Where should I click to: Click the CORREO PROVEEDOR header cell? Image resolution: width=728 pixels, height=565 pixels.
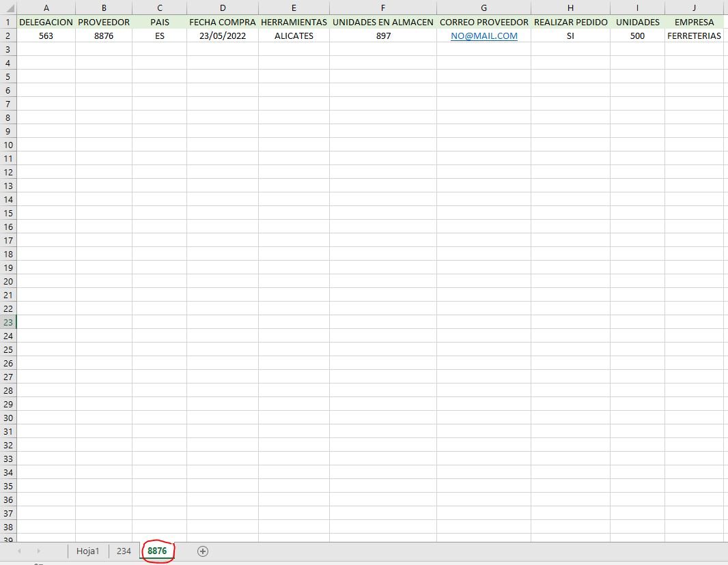(x=484, y=22)
